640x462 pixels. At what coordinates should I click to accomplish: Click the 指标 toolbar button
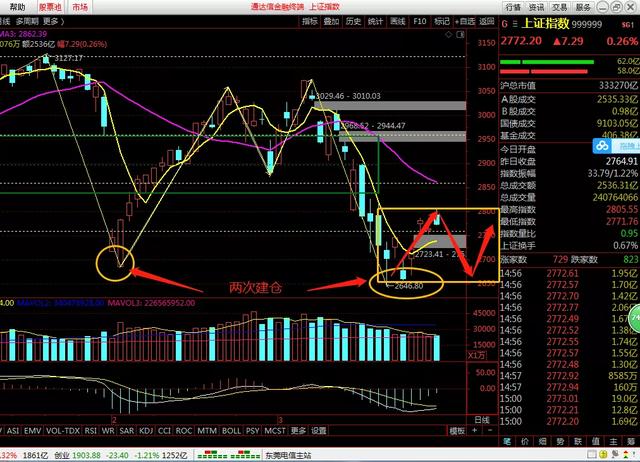(x=310, y=21)
